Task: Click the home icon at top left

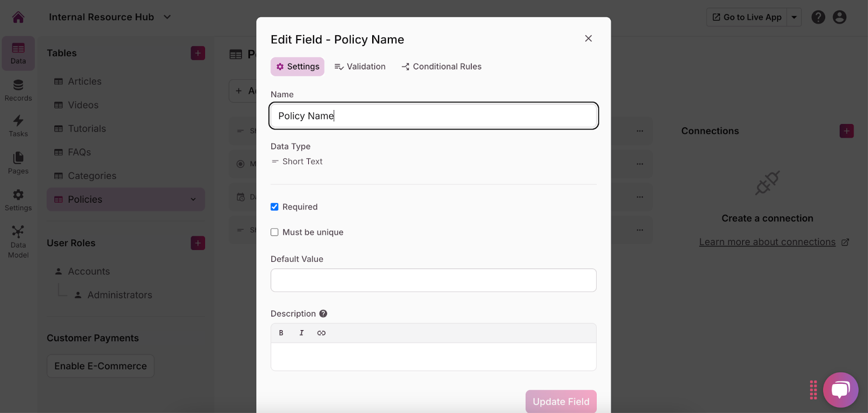Action: (18, 17)
